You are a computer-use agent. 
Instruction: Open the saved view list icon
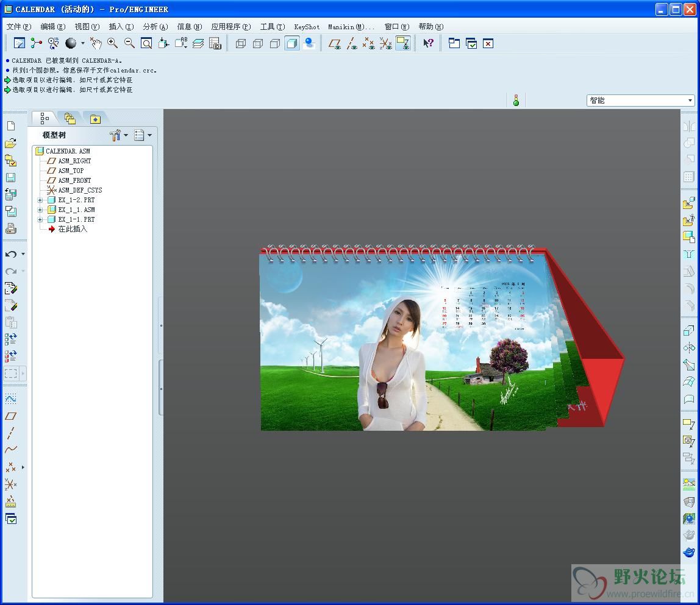point(181,43)
